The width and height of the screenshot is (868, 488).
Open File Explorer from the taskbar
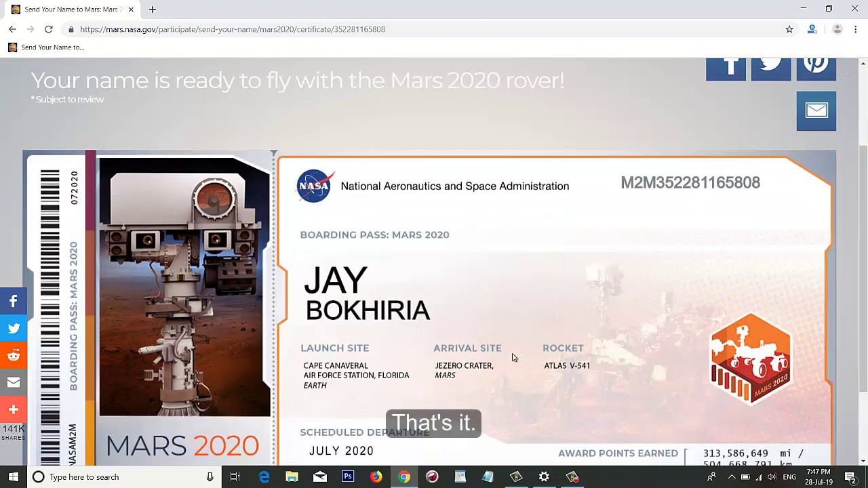tap(292, 477)
